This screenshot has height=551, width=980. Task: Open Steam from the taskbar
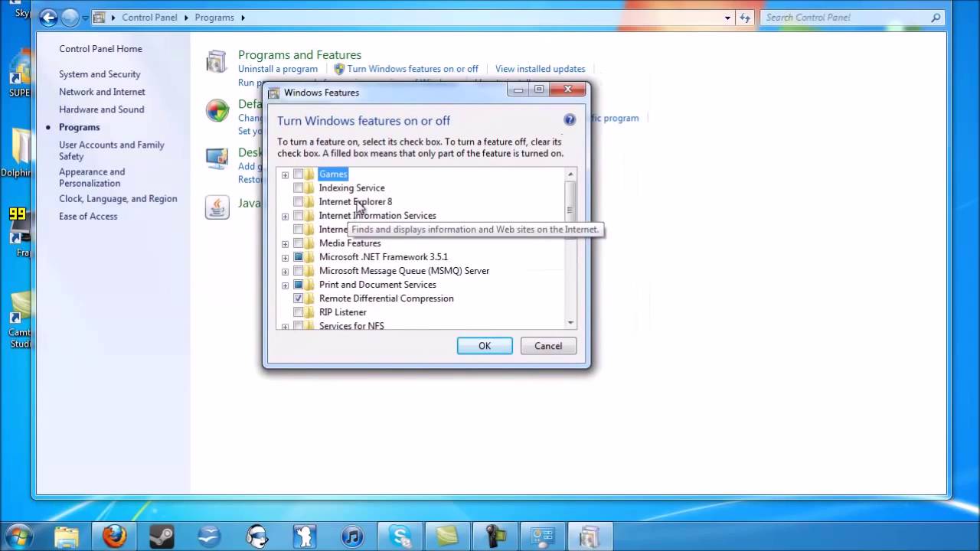click(162, 536)
